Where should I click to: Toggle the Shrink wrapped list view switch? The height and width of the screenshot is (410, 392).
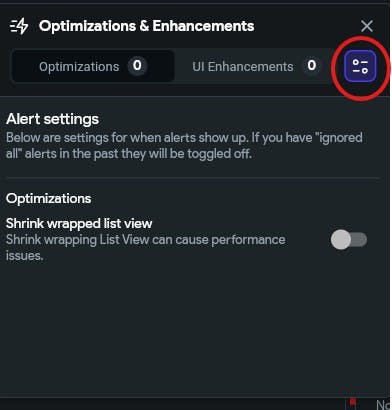pos(349,240)
